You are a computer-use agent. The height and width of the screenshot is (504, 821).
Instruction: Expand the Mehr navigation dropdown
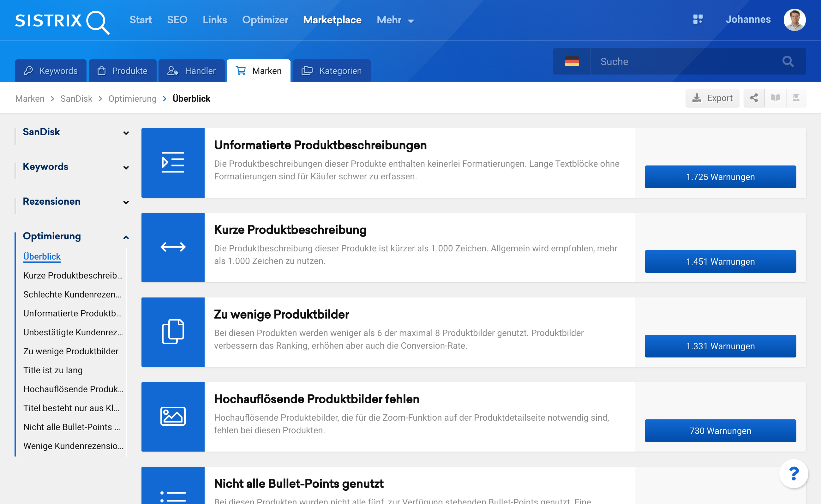coord(395,20)
